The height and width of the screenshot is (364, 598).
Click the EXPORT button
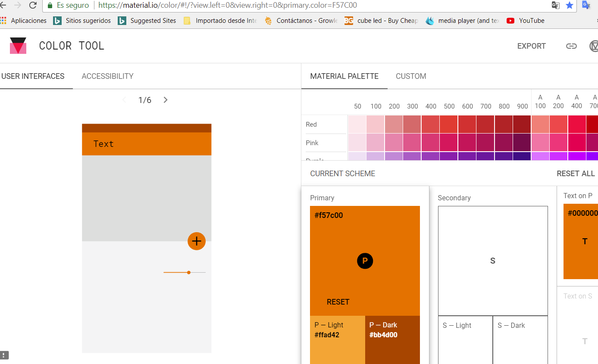point(531,46)
